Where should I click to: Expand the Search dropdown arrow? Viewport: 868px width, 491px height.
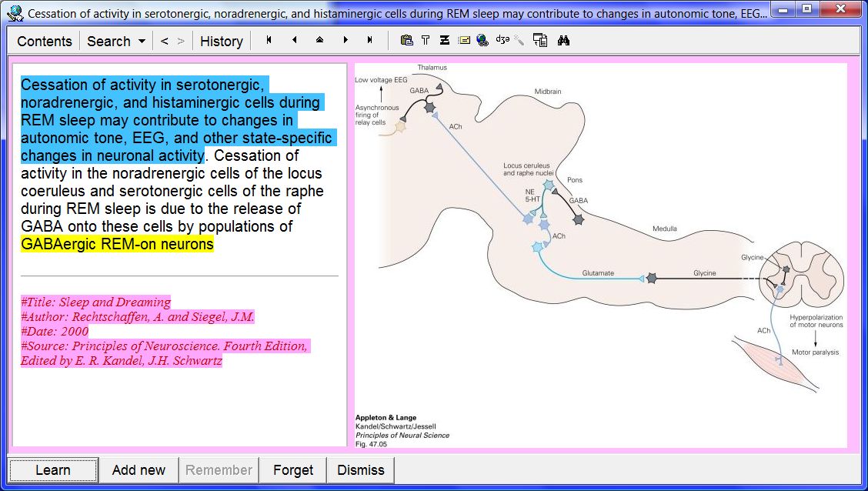coord(142,42)
